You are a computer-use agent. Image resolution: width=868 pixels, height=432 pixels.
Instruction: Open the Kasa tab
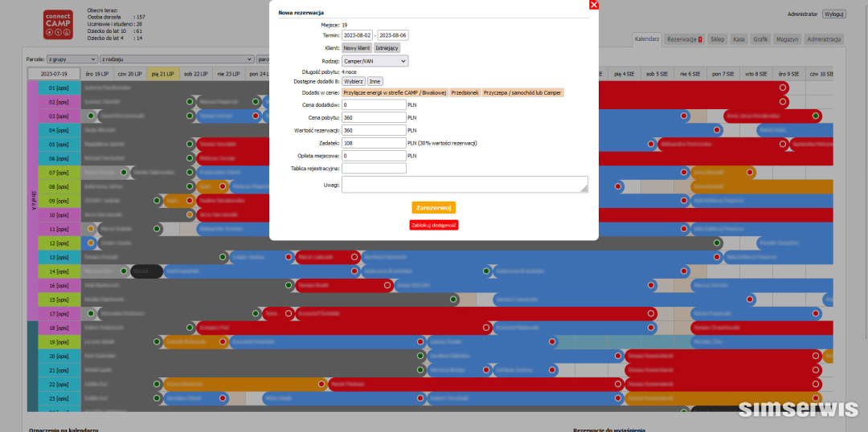click(x=739, y=40)
